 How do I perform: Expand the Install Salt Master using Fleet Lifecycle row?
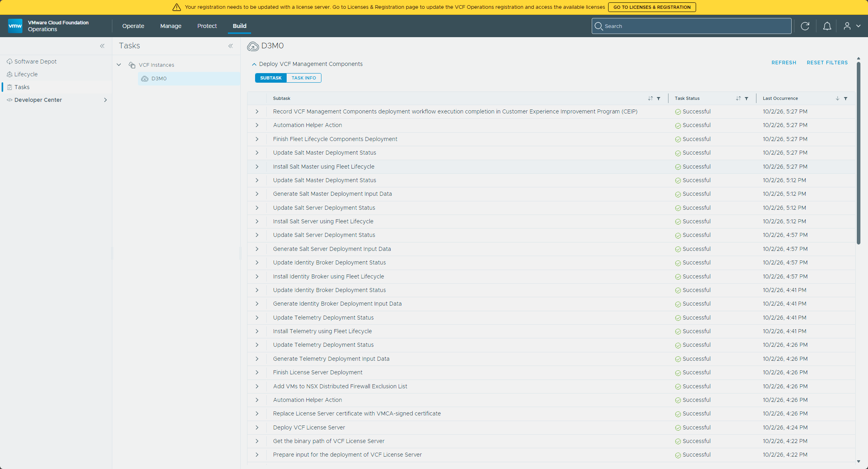click(x=257, y=167)
